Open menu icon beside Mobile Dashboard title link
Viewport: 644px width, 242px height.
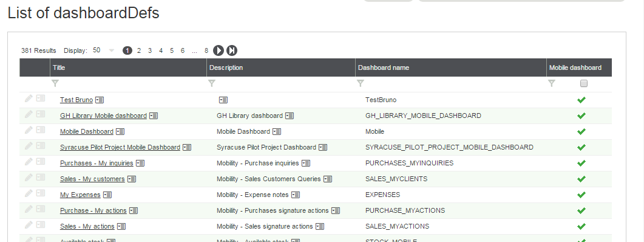120,132
